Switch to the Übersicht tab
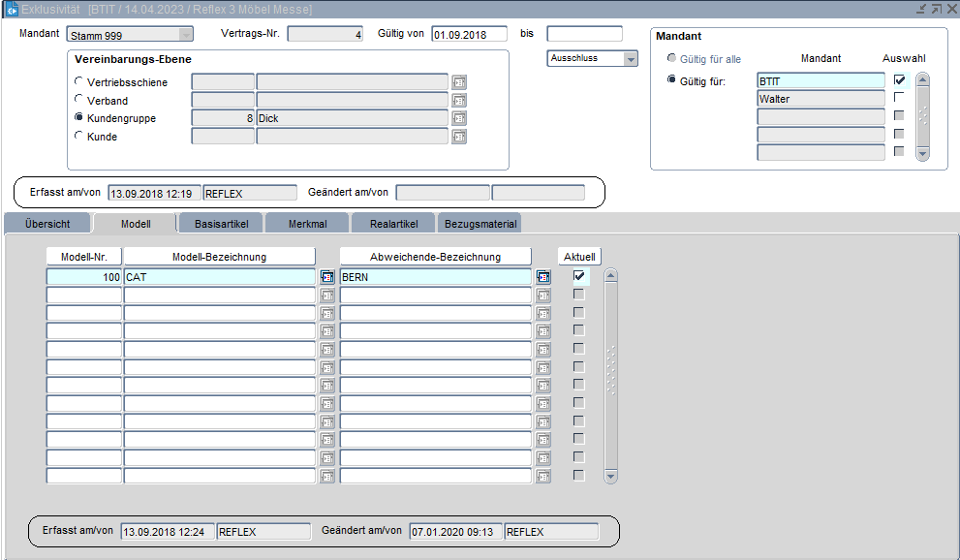This screenshot has height=560, width=960. [x=46, y=224]
